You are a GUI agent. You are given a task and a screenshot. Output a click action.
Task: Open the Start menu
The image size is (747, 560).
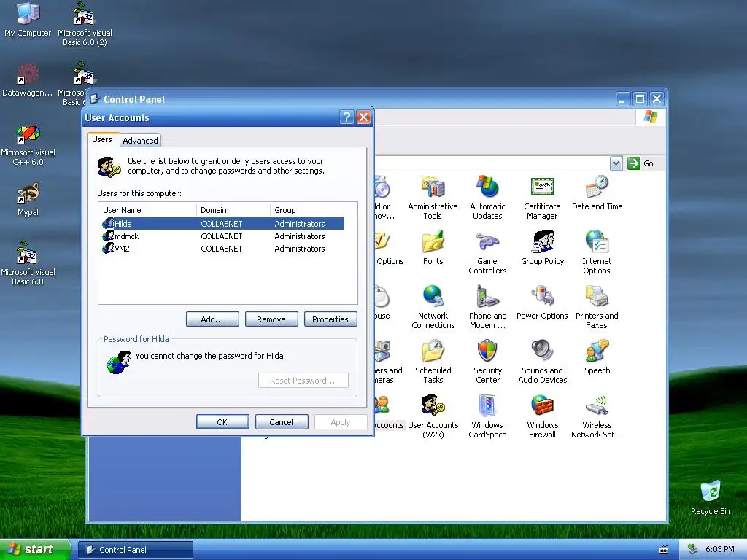35,550
